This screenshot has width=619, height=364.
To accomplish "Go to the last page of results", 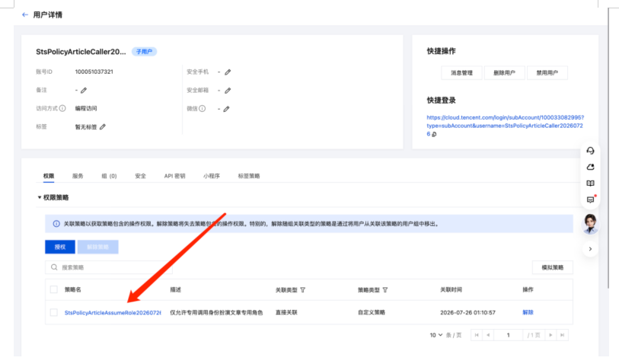I will coord(562,335).
